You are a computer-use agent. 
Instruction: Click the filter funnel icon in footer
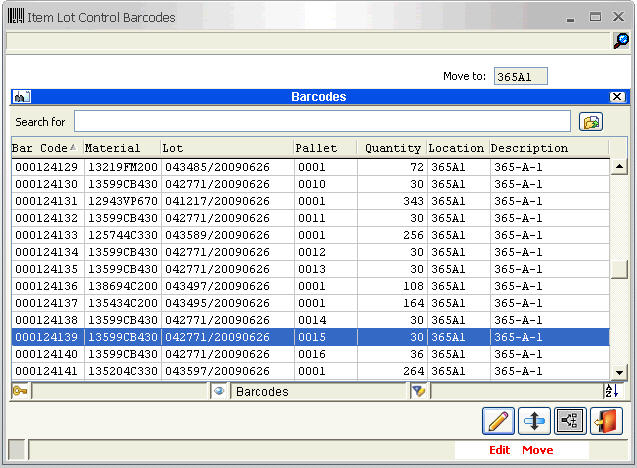click(419, 391)
